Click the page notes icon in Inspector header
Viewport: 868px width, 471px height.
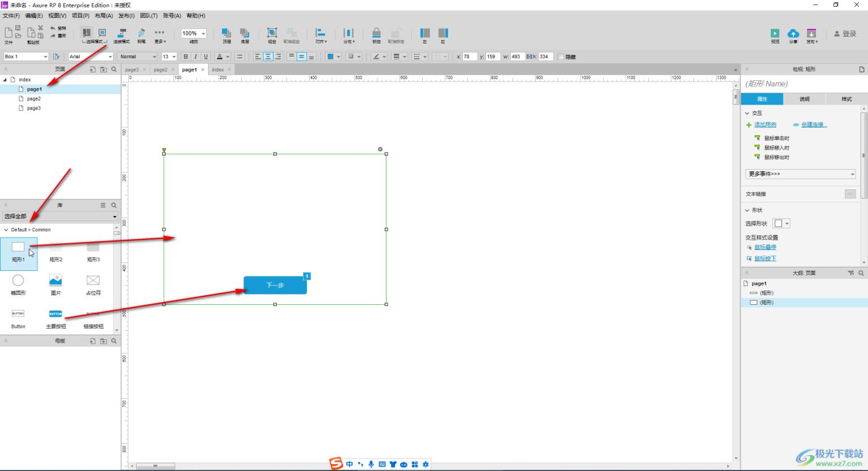861,70
